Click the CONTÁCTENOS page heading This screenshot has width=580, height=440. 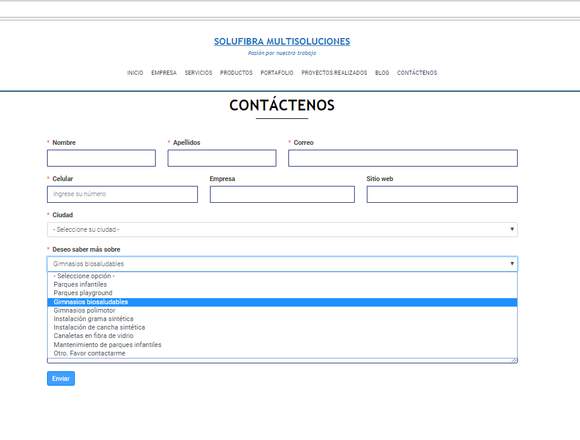tap(282, 105)
